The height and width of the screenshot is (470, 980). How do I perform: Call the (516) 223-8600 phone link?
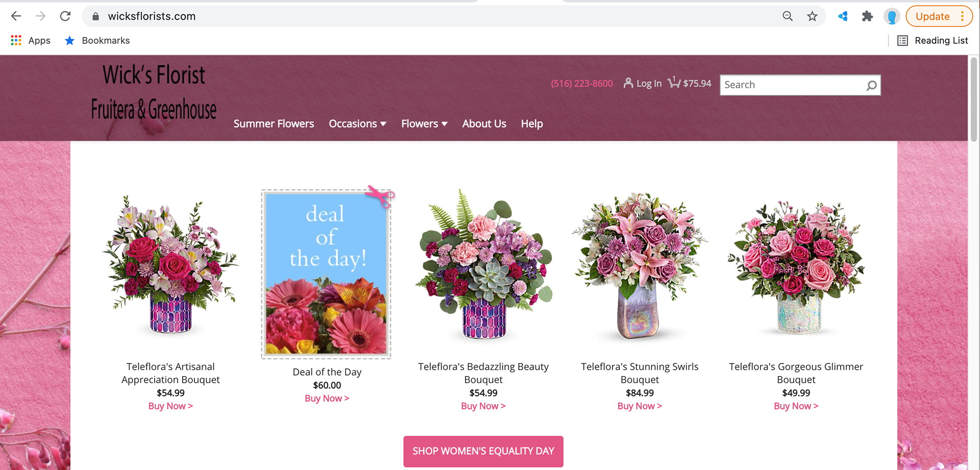pyautogui.click(x=581, y=83)
